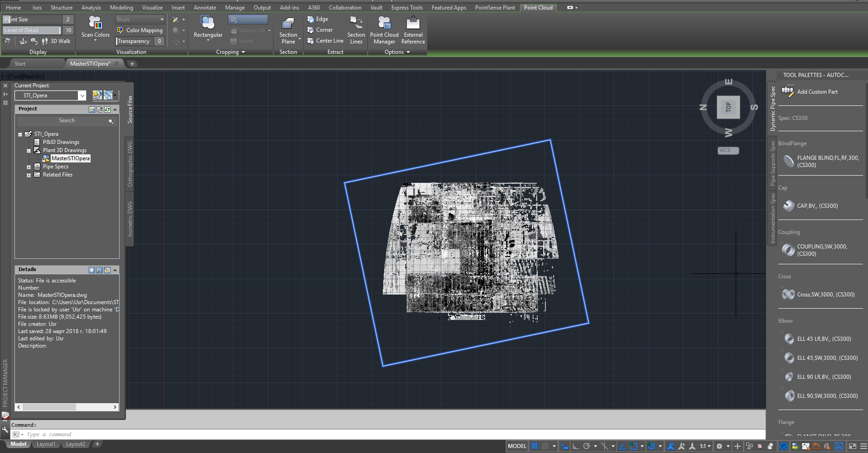This screenshot has width=868, height=453.
Task: Click the TOP face of the ViewCube
Action: [x=728, y=107]
